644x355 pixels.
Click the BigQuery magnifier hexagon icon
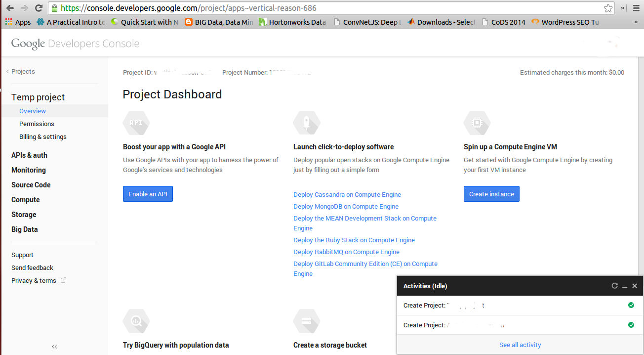tap(136, 321)
